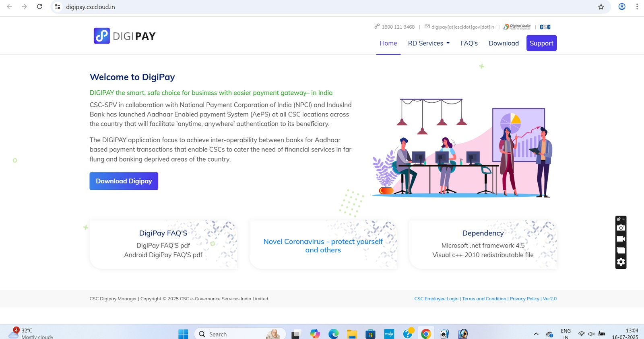Click the phone icon beside 1800 121 3468

[377, 27]
